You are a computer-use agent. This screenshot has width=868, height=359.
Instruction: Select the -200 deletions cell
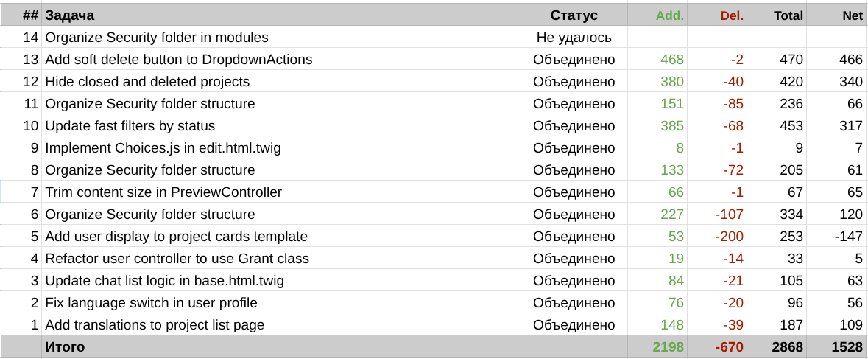click(x=729, y=237)
